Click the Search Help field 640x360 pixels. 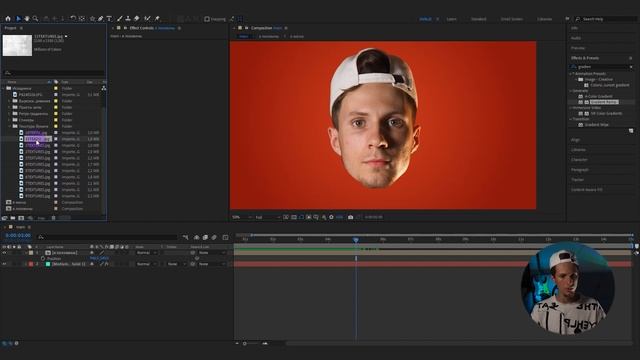point(606,19)
